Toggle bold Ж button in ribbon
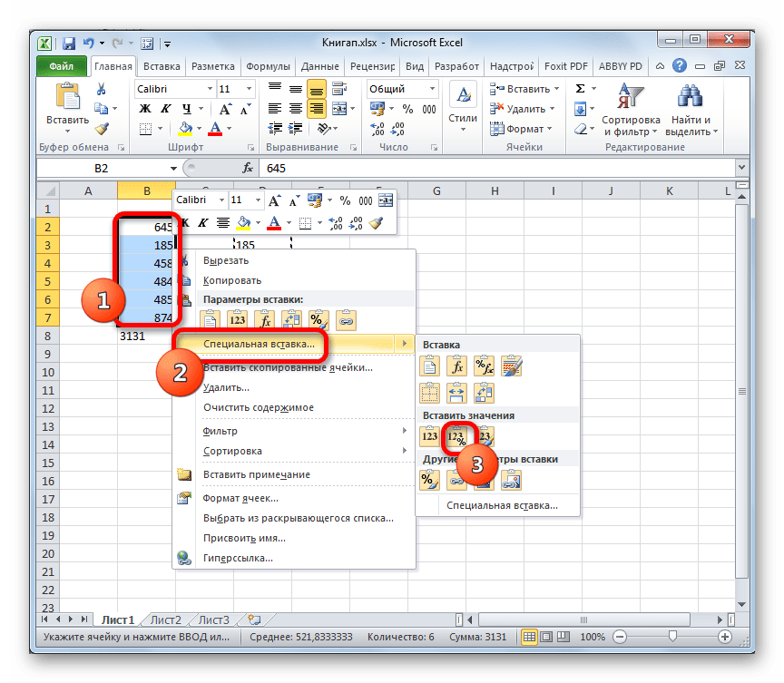The width and height of the screenshot is (784, 683). (x=145, y=109)
